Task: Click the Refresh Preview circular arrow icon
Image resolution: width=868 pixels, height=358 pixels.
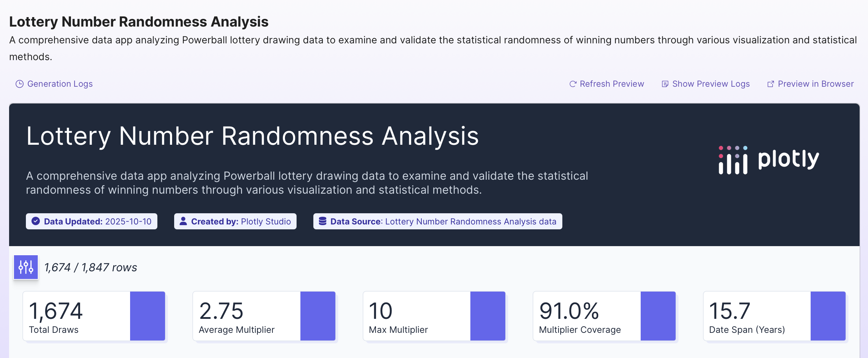Action: tap(573, 84)
